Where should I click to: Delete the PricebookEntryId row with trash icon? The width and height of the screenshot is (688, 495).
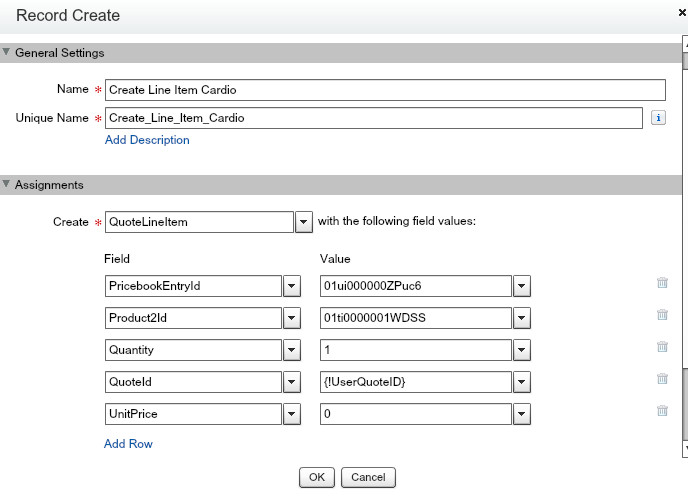click(662, 283)
